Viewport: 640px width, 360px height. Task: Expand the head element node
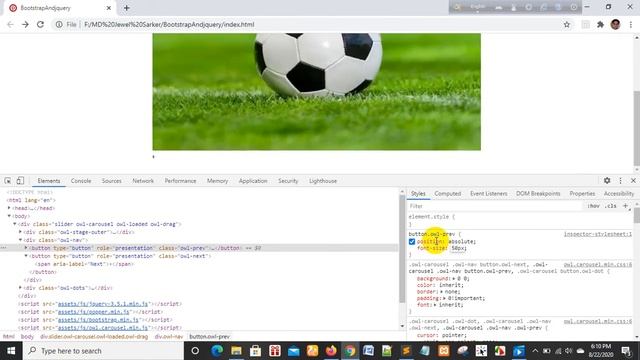9,208
